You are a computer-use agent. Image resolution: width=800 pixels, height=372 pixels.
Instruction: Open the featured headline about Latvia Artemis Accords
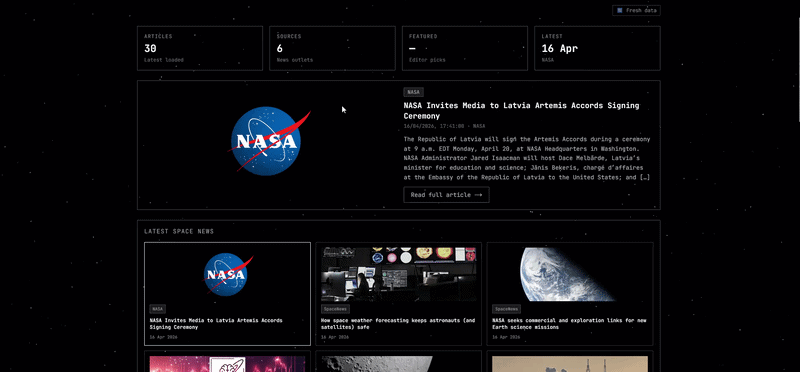pos(521,111)
